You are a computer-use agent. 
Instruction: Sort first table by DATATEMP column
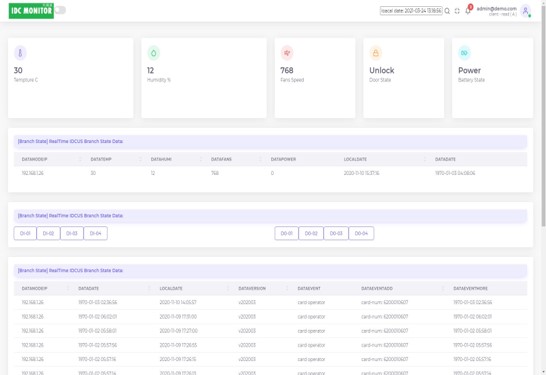101,159
